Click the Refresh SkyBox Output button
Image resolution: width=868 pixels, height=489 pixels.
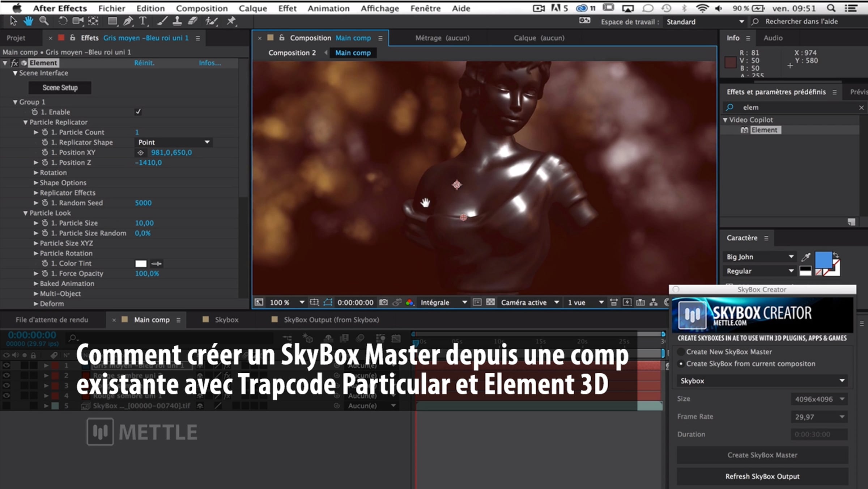[762, 476]
